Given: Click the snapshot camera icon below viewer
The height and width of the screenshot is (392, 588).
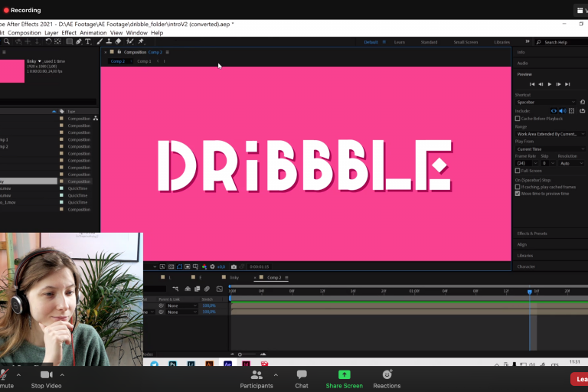Looking at the screenshot, I should (x=234, y=266).
